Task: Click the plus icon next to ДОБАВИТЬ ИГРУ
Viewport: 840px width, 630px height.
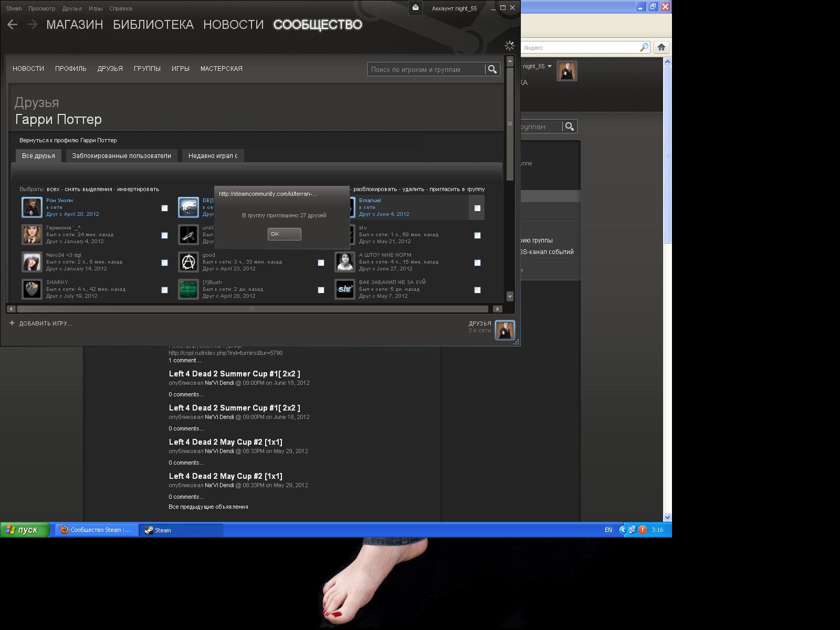Action: 12,323
